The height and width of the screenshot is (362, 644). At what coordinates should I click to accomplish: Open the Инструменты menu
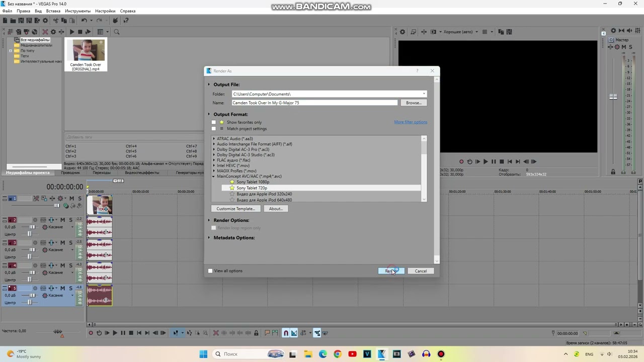[x=77, y=11]
